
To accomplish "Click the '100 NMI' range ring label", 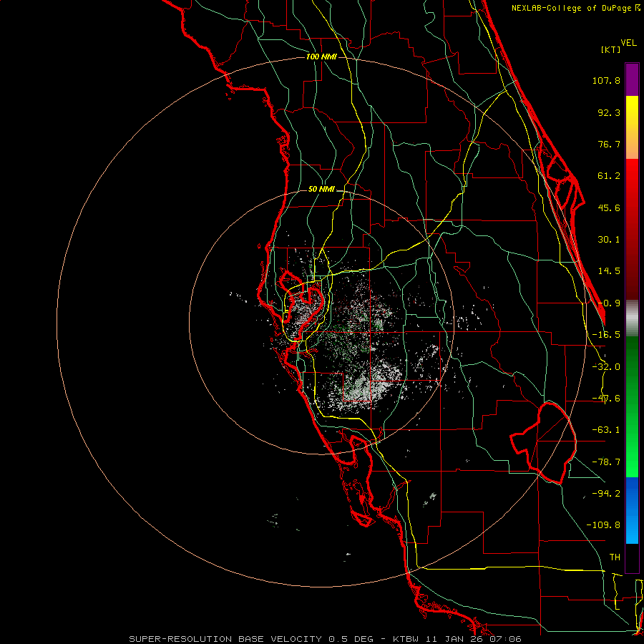I will 321,57.
